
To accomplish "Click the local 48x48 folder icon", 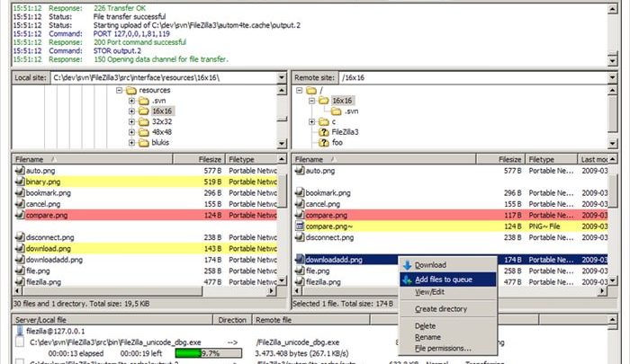I will click(x=144, y=132).
